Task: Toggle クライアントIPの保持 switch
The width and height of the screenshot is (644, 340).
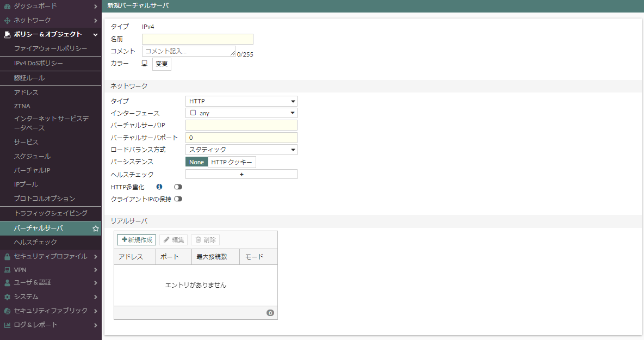Action: coord(178,199)
